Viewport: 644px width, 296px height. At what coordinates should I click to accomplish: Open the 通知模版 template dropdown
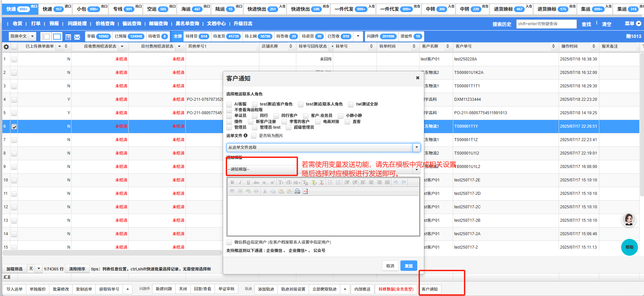click(x=417, y=169)
